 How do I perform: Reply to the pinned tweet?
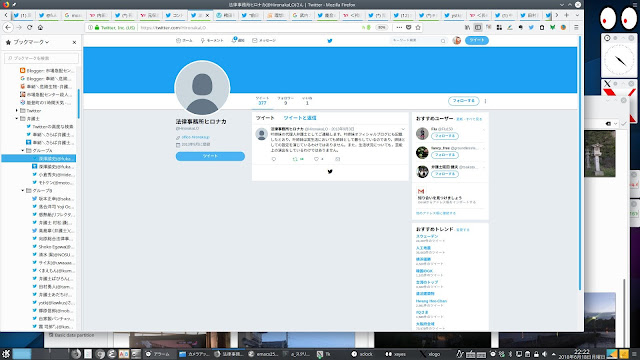pos(274,159)
